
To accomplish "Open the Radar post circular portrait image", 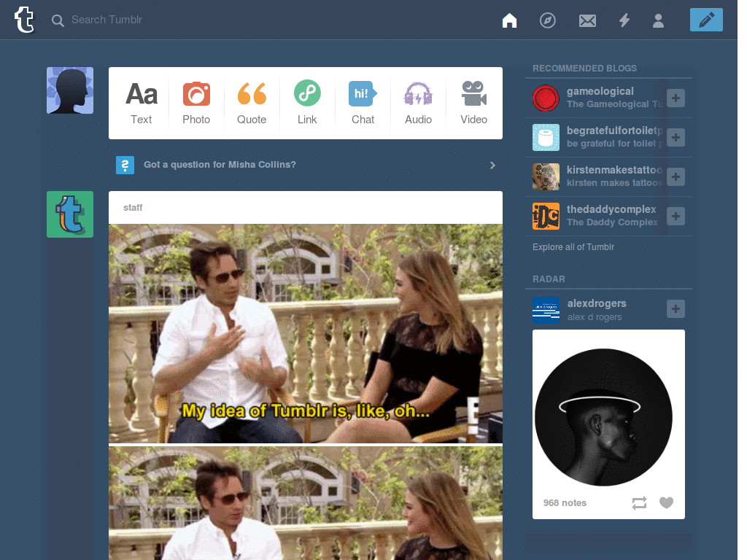I will 603,417.
